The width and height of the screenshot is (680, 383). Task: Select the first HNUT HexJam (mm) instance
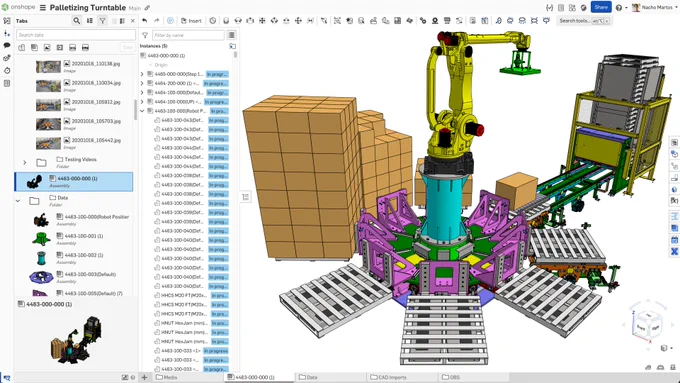(191, 323)
